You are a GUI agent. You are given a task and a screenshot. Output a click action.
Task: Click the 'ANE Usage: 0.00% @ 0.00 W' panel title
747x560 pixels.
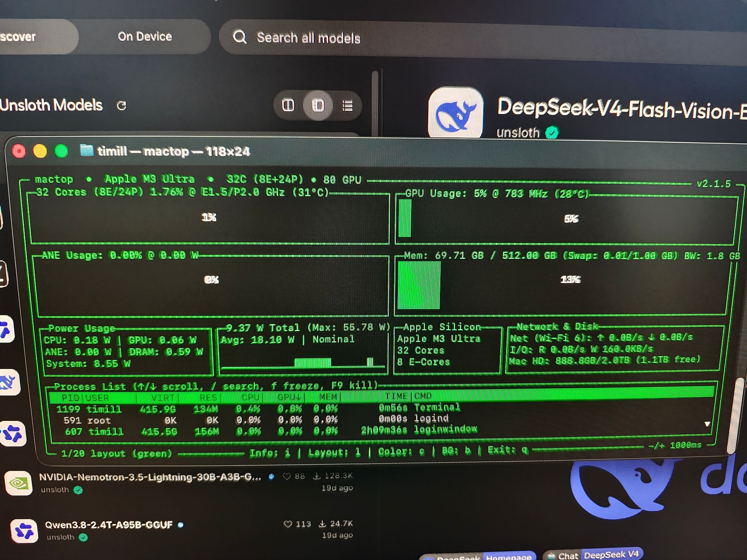coord(120,255)
